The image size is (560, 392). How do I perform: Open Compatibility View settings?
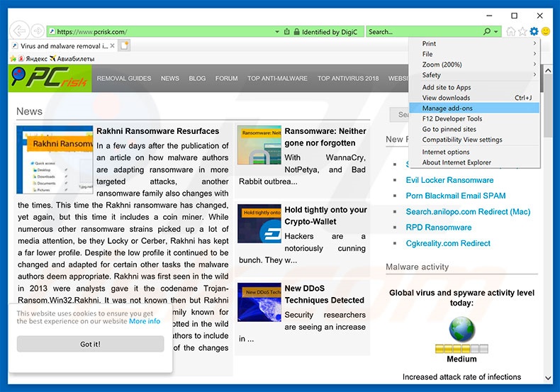pos(475,140)
